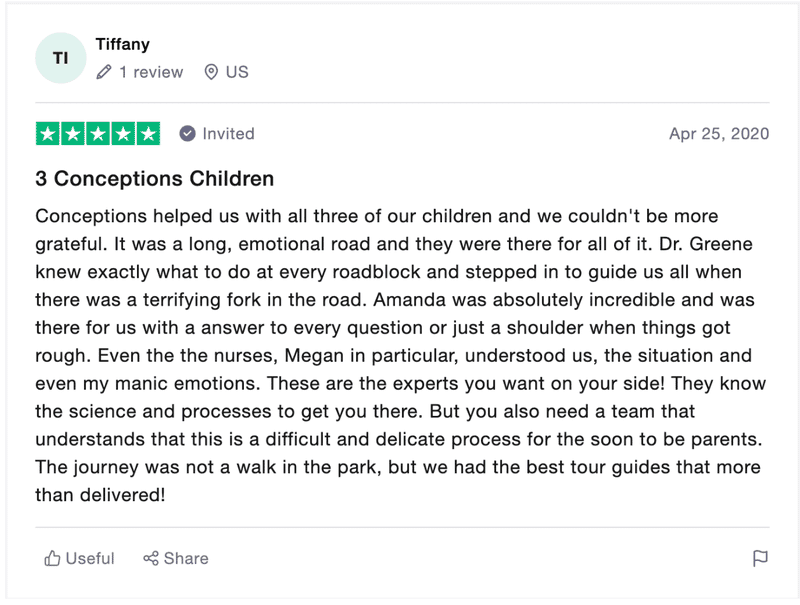Click the Invited verification checkmark icon

pyautogui.click(x=185, y=133)
